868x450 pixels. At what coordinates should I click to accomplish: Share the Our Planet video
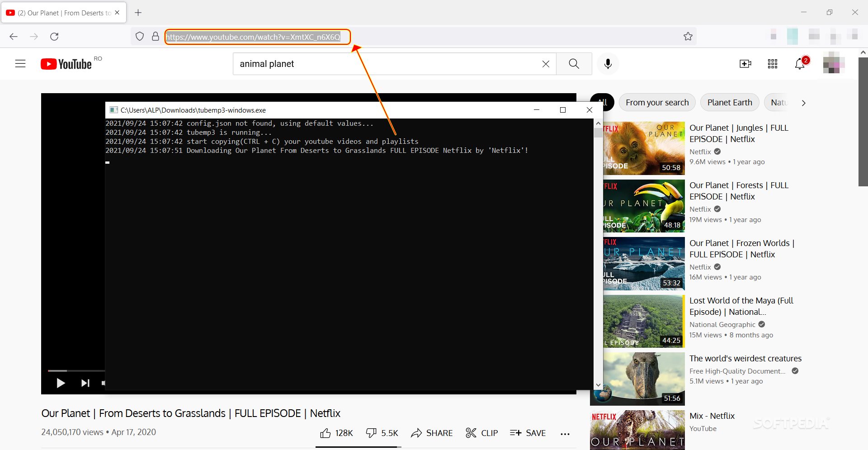432,433
